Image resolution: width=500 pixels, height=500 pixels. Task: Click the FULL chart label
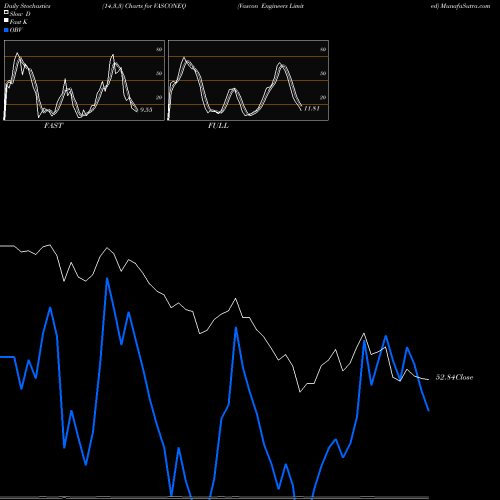point(218,126)
